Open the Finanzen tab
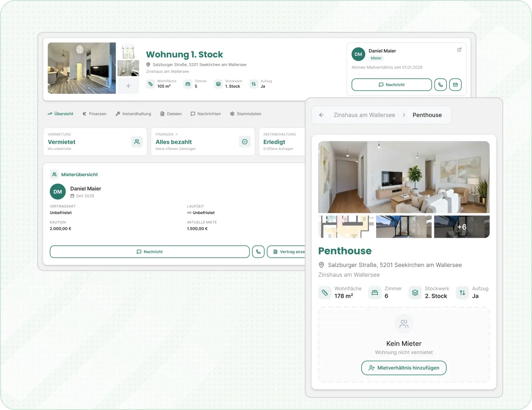Viewport: 532px width, 410px height. pyautogui.click(x=94, y=114)
